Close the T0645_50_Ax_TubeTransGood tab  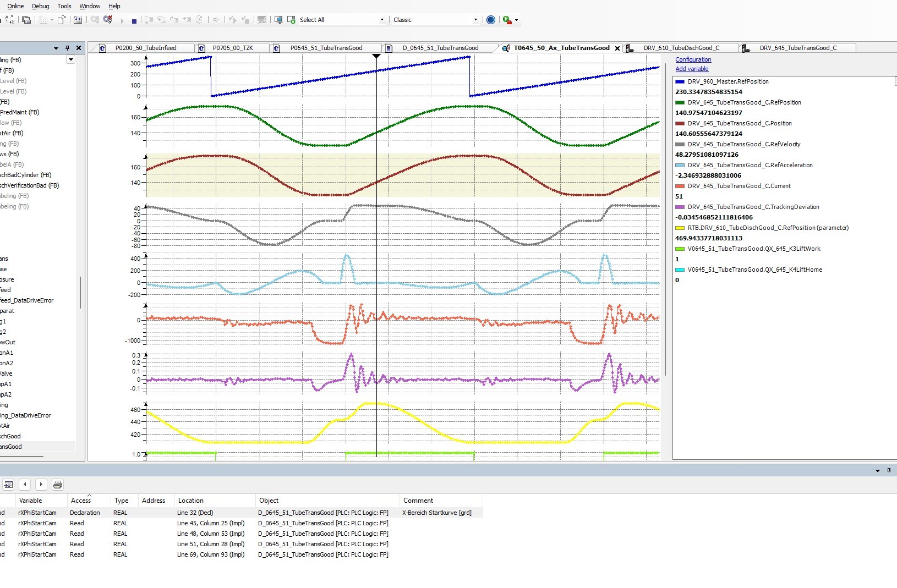click(x=617, y=48)
